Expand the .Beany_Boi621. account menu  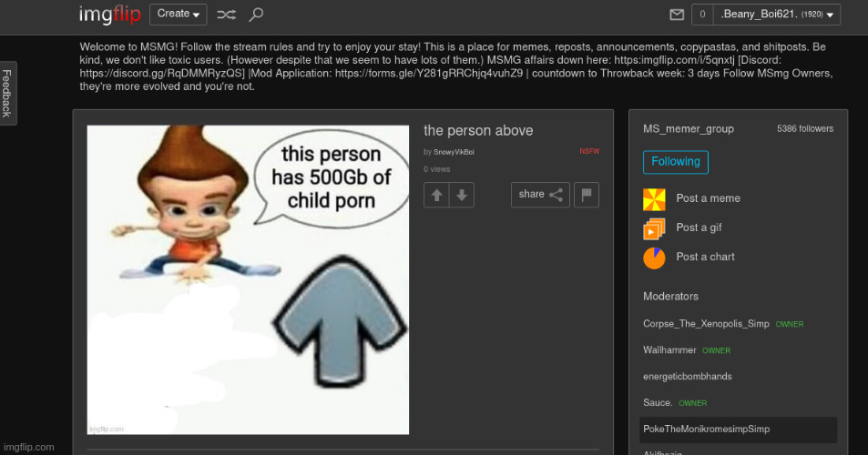coord(777,15)
